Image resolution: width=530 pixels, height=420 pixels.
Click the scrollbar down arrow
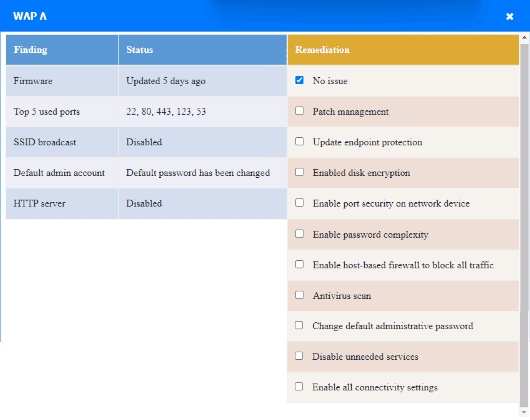(525, 412)
